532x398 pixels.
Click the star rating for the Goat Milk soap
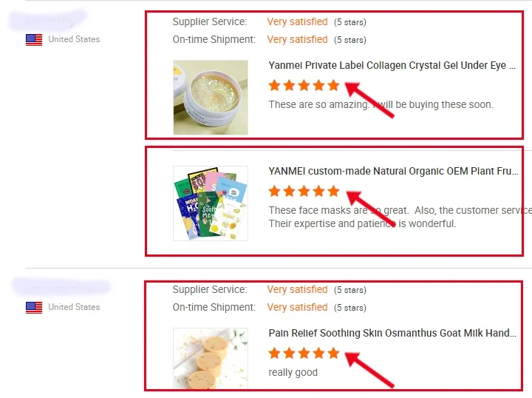pos(304,353)
